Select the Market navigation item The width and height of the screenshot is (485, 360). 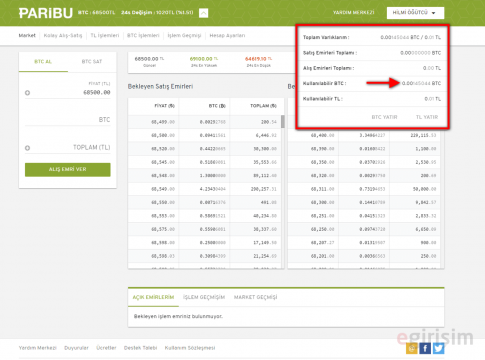(x=27, y=35)
